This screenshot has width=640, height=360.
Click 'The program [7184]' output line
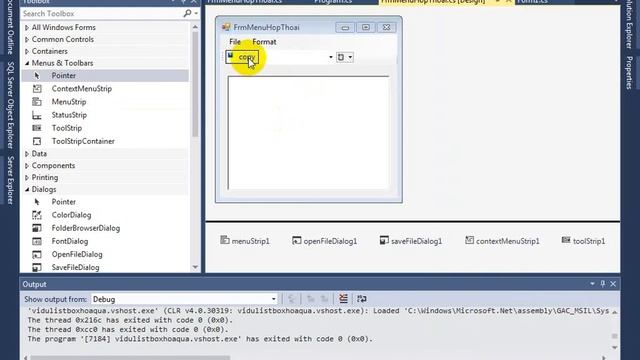(x=200, y=339)
